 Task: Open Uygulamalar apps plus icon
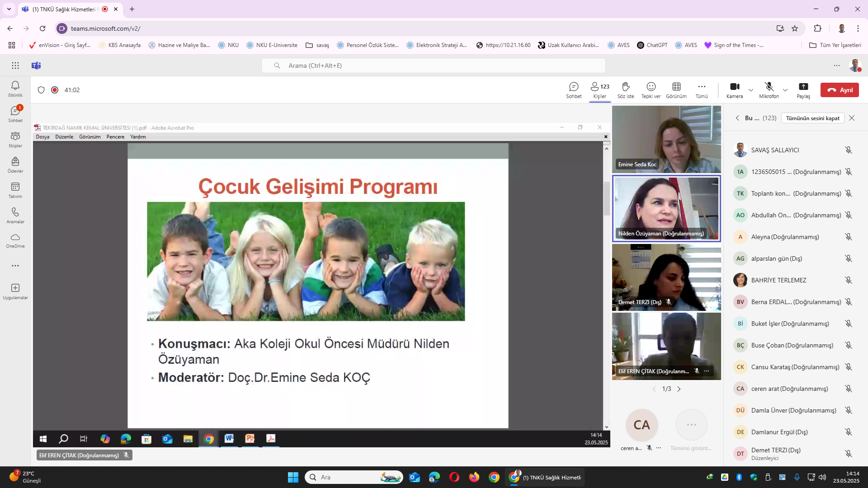pyautogui.click(x=15, y=291)
